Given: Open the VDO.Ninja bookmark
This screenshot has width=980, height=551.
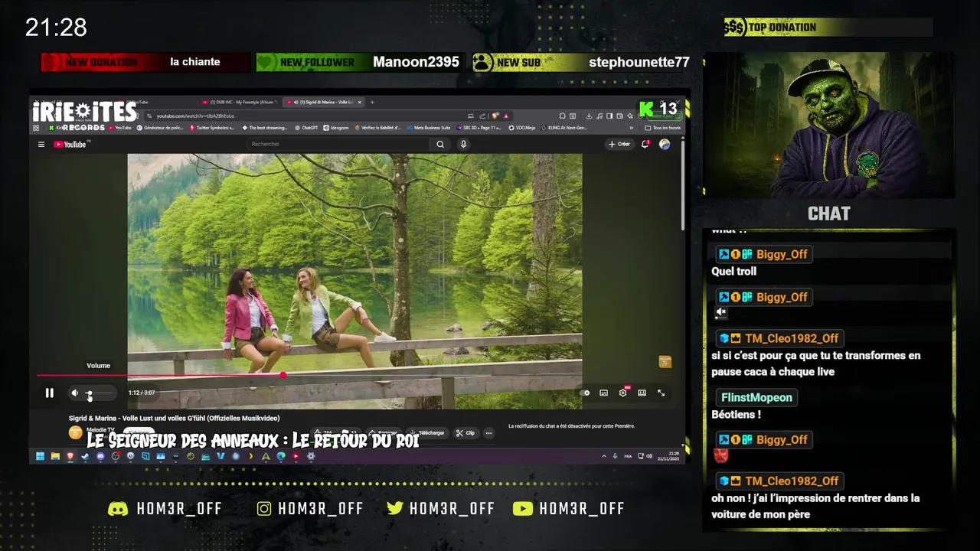Looking at the screenshot, I should [x=523, y=128].
